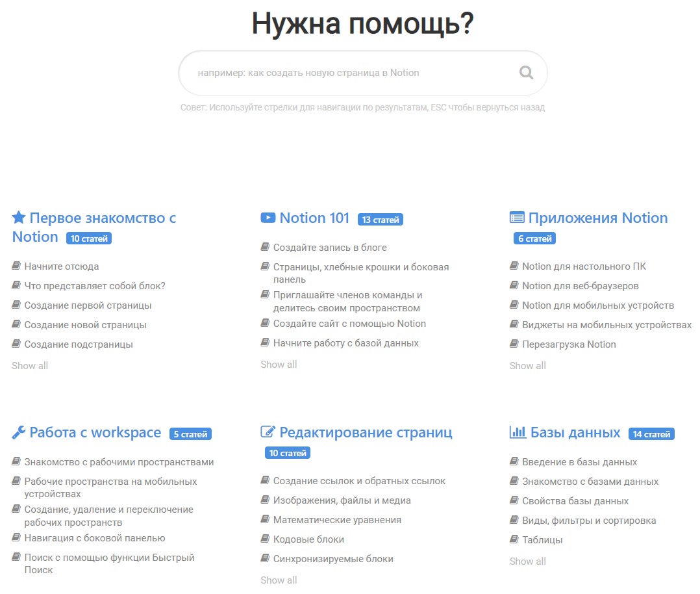700x594 pixels.
Task: Click book icon next to Создайте сайт с помощью Notion
Action: [x=265, y=323]
